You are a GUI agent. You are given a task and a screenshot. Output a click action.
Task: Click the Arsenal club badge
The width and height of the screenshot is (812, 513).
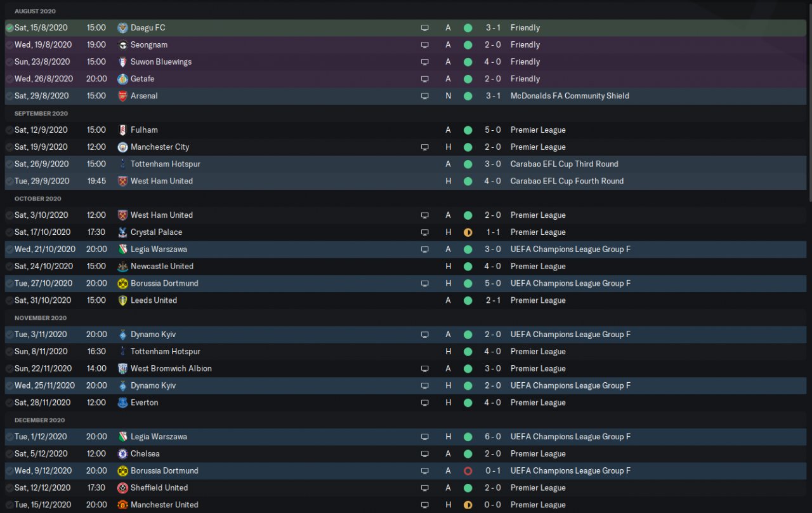tap(122, 96)
